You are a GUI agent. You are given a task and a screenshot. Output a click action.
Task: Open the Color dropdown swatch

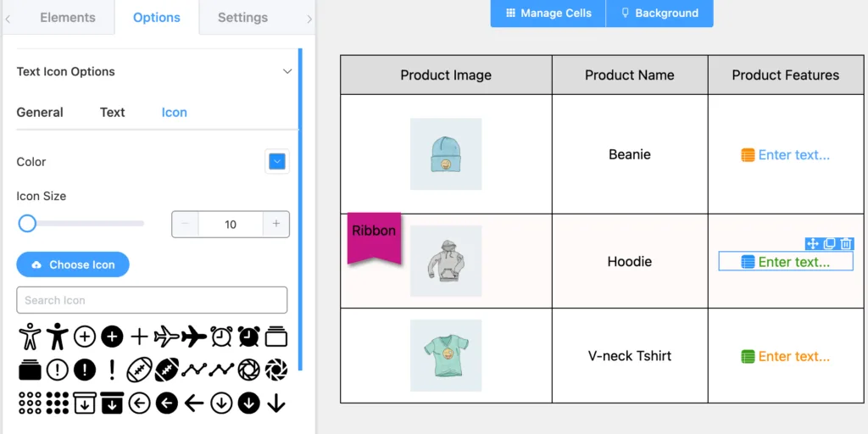277,162
